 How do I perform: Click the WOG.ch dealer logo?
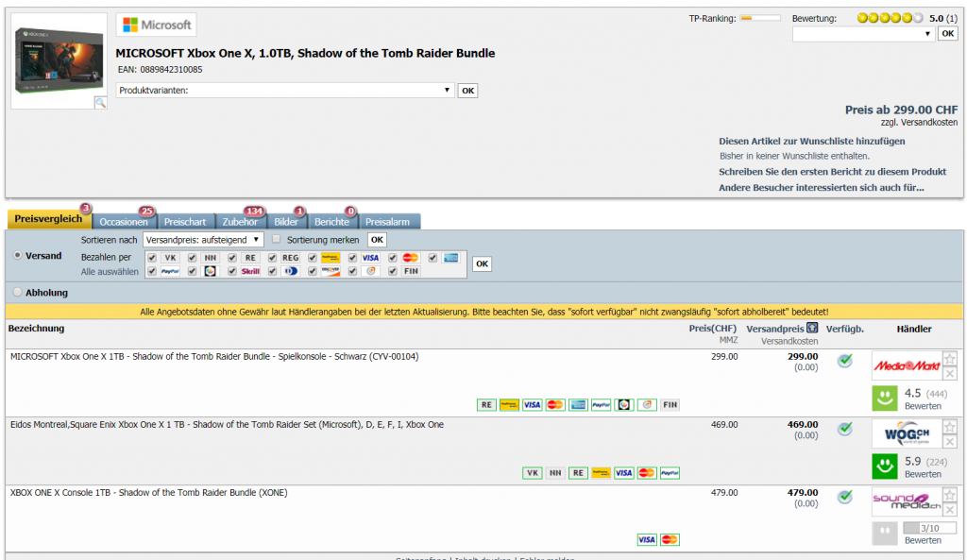pyautogui.click(x=906, y=433)
